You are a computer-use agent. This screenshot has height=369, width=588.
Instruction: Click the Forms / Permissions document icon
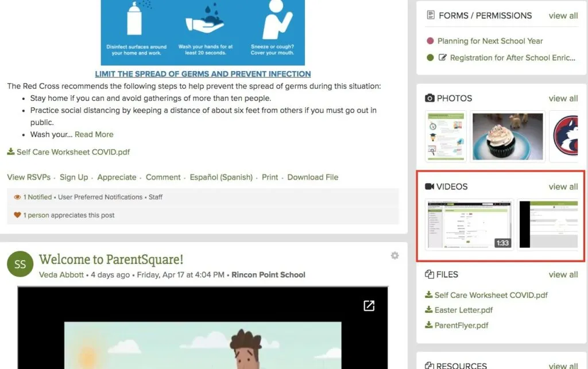pyautogui.click(x=431, y=15)
